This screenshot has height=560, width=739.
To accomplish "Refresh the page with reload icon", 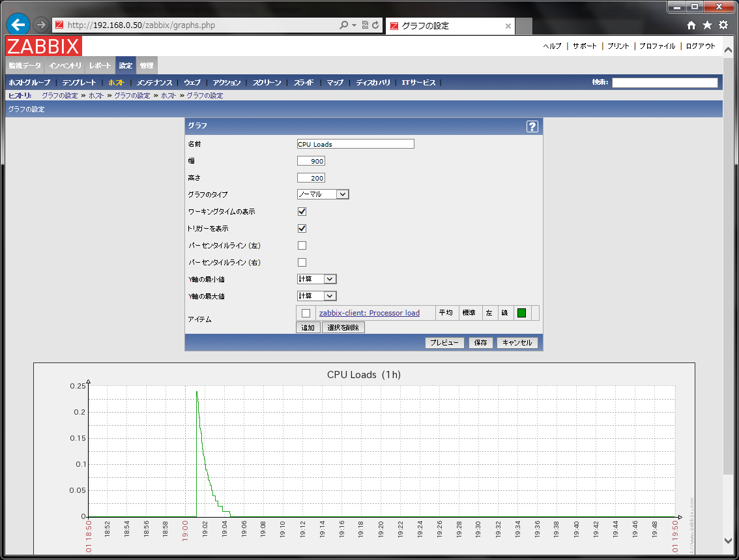I will point(375,25).
